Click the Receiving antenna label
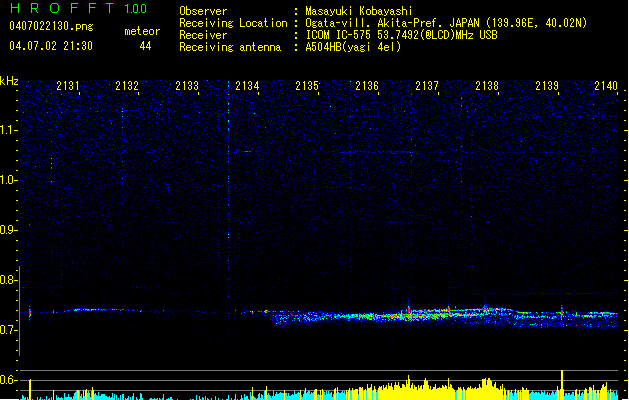This screenshot has width=629, height=400. (230, 47)
